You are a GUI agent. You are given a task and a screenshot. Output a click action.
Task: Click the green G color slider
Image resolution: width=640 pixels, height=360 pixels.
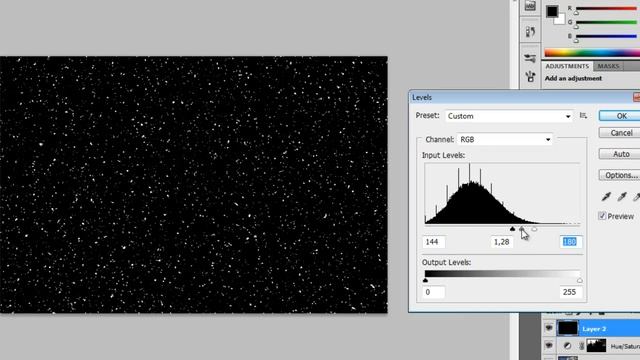point(606,22)
